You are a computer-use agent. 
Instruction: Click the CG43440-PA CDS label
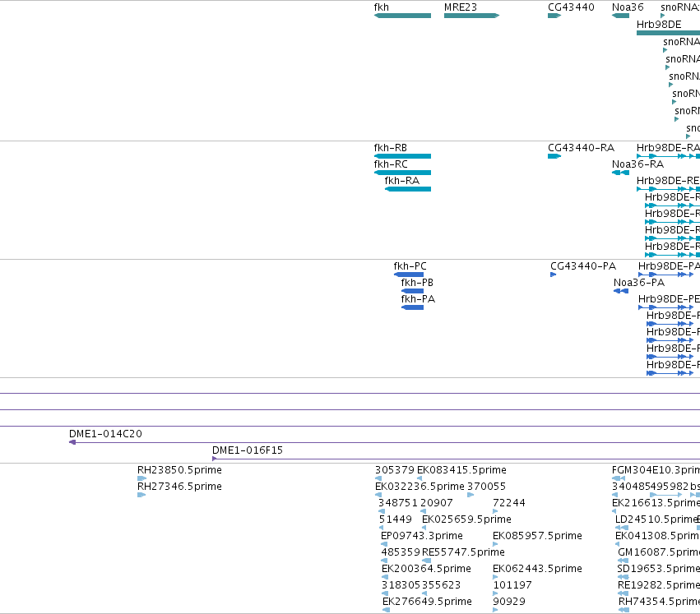pyautogui.click(x=583, y=266)
